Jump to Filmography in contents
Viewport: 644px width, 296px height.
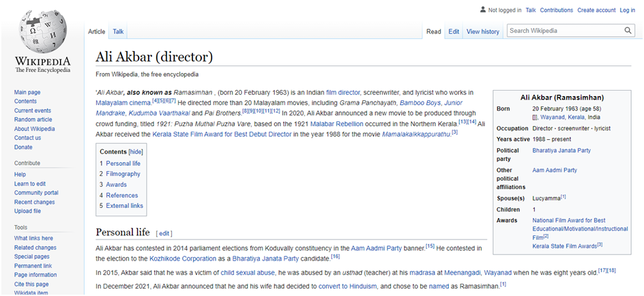123,174
